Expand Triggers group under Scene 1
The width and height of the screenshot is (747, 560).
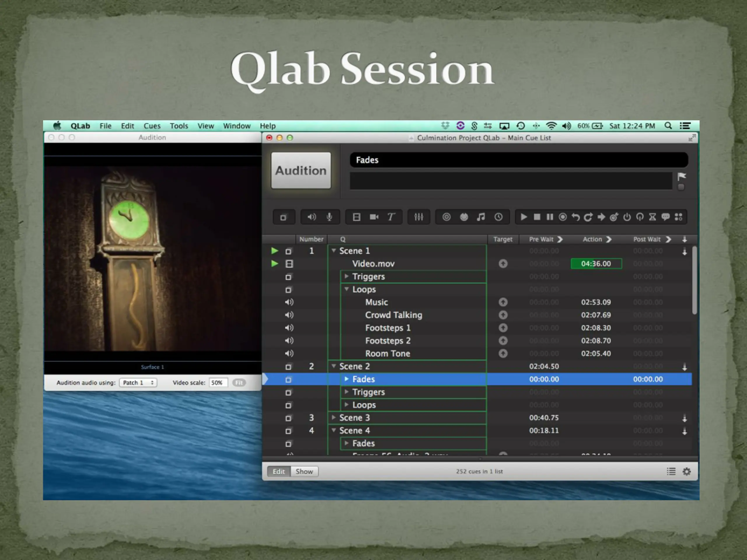coord(346,276)
